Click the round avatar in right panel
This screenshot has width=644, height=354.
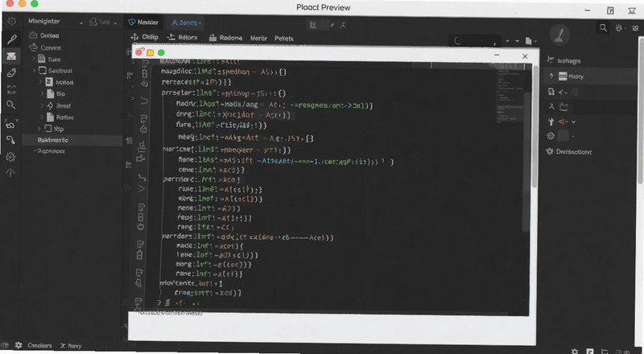coord(559,35)
